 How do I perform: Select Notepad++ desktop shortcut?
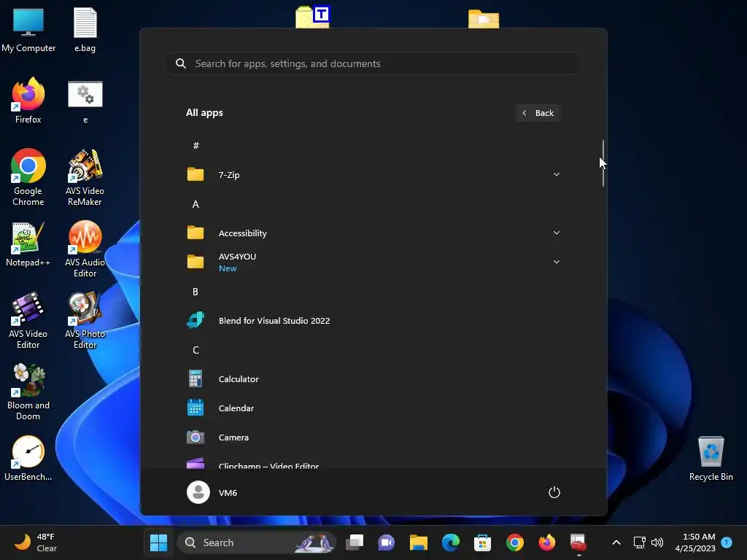pyautogui.click(x=28, y=244)
